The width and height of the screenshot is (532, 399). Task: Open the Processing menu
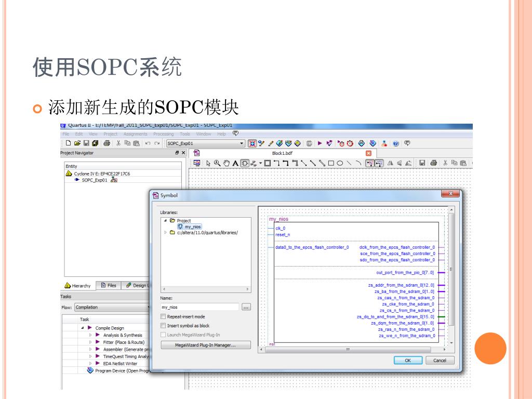[163, 134]
